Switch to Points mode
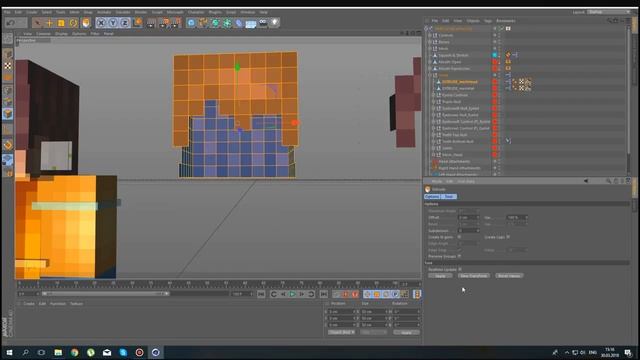 (8, 90)
